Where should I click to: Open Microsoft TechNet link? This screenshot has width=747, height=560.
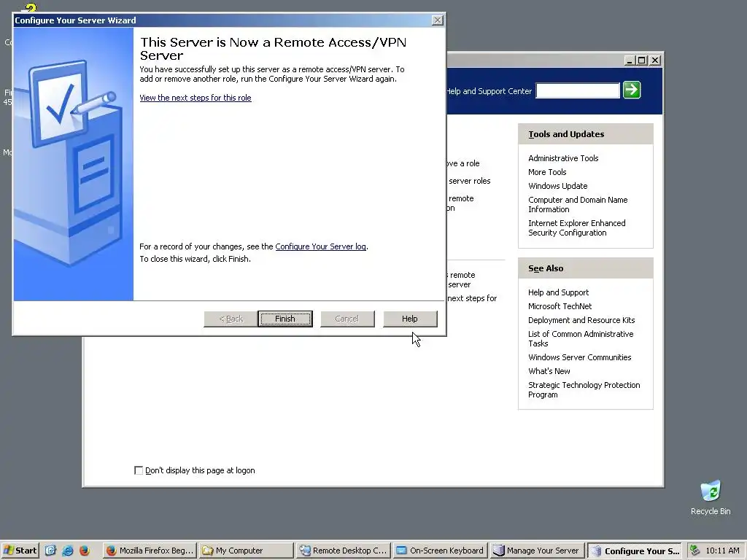coord(560,306)
